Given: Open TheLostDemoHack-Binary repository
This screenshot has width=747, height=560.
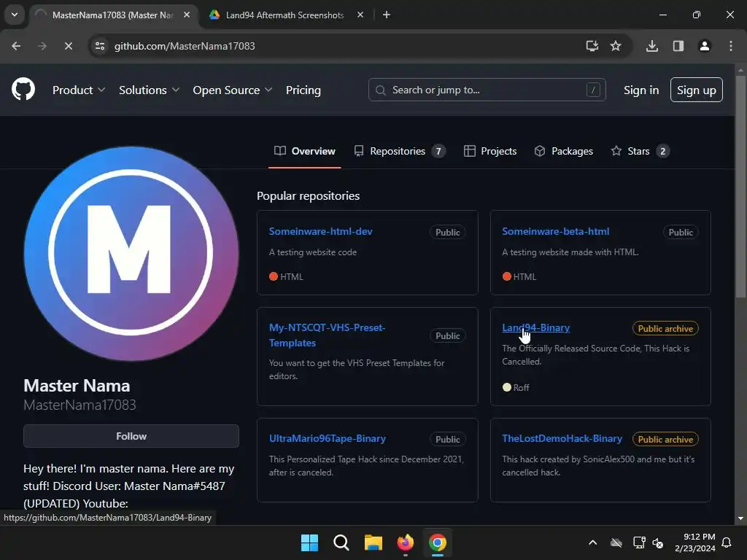Looking at the screenshot, I should point(562,438).
